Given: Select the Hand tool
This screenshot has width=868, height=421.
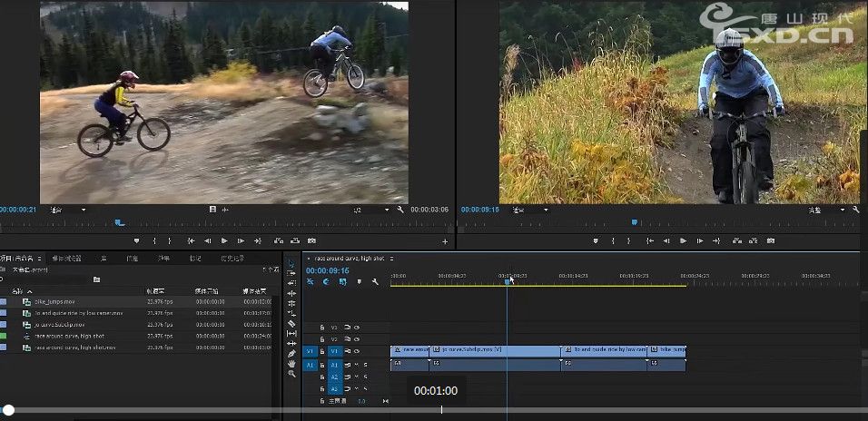Looking at the screenshot, I should pyautogui.click(x=291, y=364).
